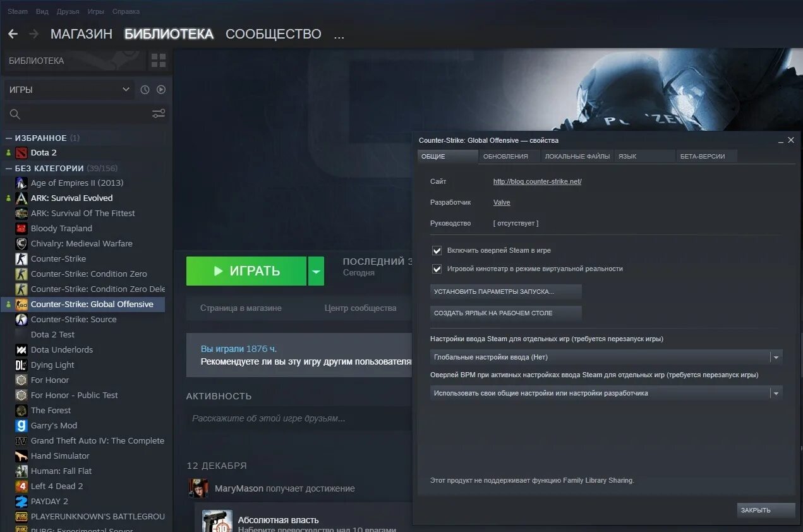
Task: Open the Друзья menu
Action: 68,11
